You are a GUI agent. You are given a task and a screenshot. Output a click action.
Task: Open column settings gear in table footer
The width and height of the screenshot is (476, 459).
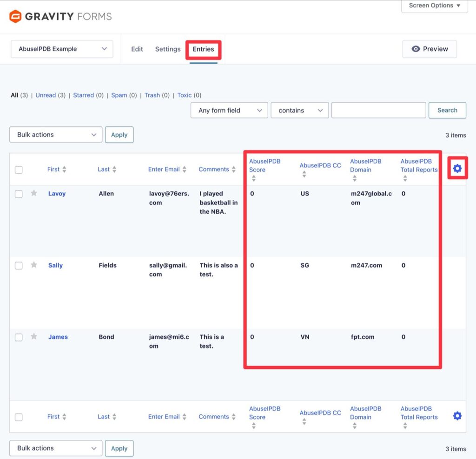tap(457, 416)
